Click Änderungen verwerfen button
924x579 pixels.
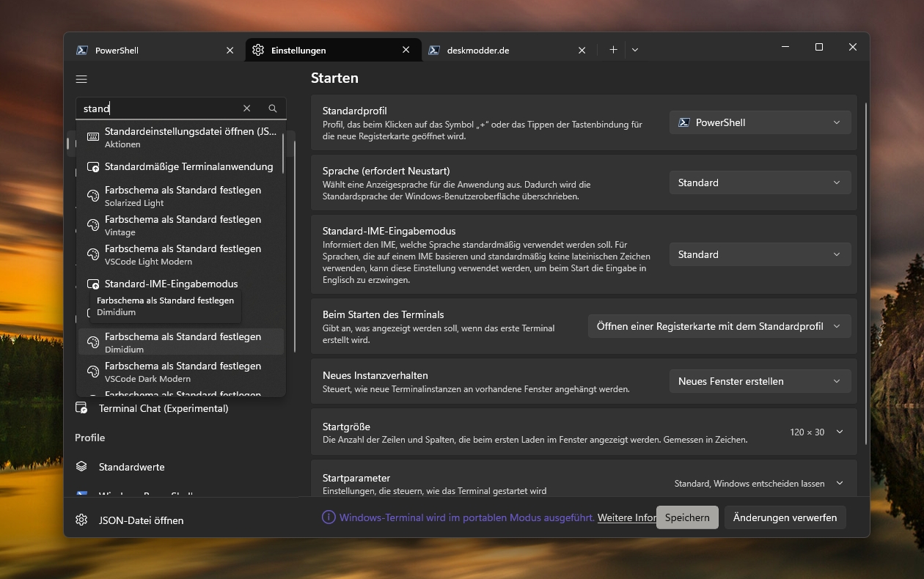coord(785,517)
